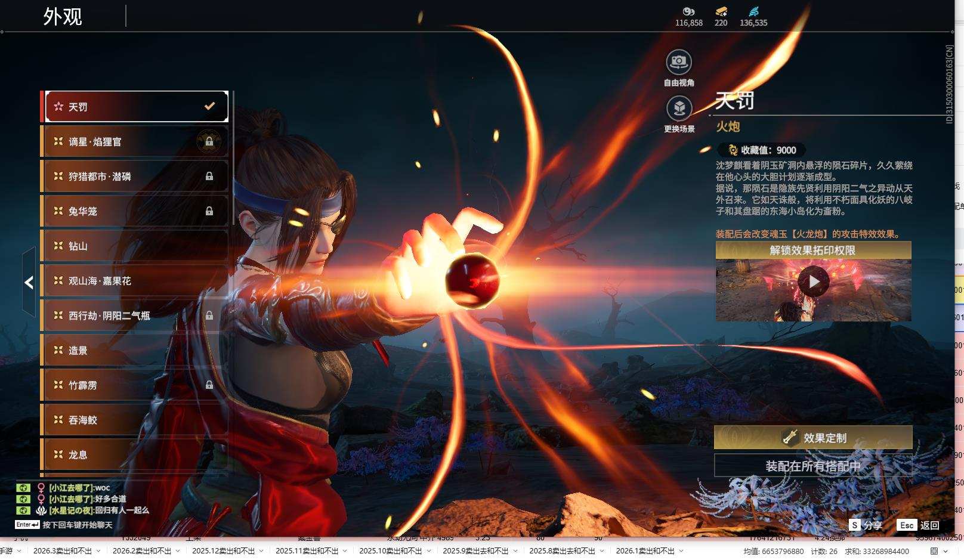964x560 pixels.
Task: Click the 火炮 weapon type label
Action: tap(728, 126)
